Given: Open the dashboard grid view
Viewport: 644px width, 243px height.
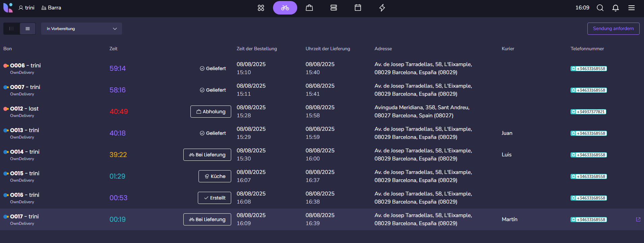Looking at the screenshot, I should pyautogui.click(x=261, y=8).
